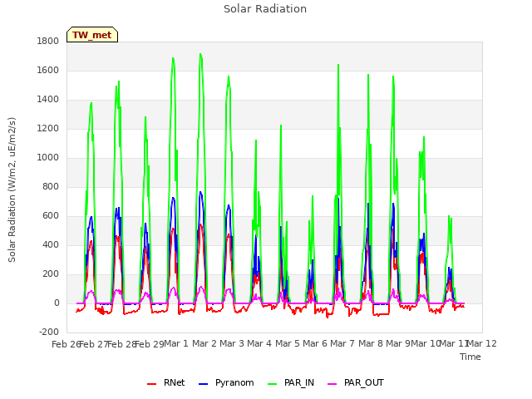Viewport: 532px width, 399px height.
Task: Click the highest green PAR_IN peak near Mar 2
Action: pos(200,54)
